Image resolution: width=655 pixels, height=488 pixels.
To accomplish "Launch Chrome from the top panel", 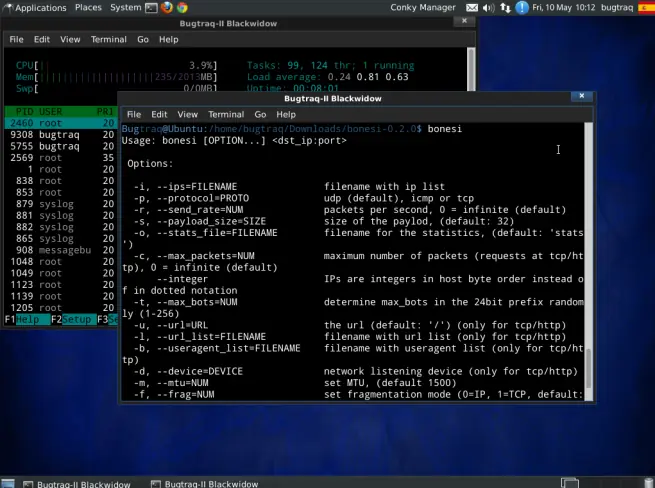I will click(x=182, y=8).
